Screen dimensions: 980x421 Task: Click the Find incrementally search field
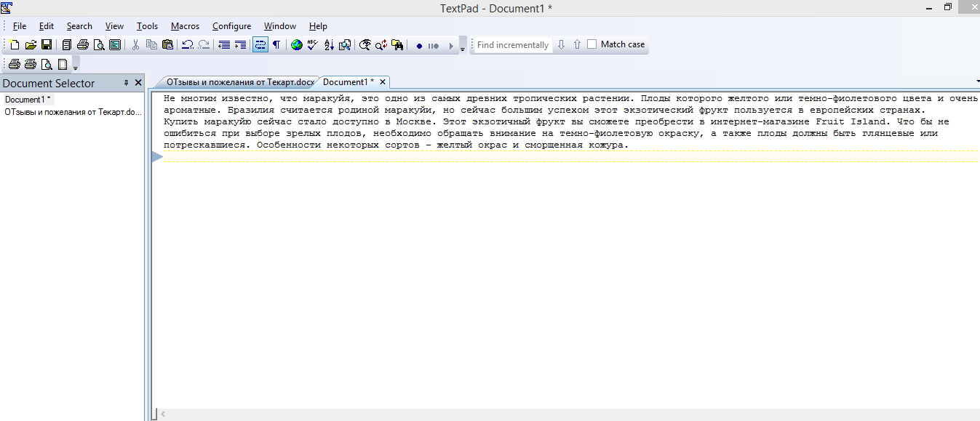tap(512, 44)
